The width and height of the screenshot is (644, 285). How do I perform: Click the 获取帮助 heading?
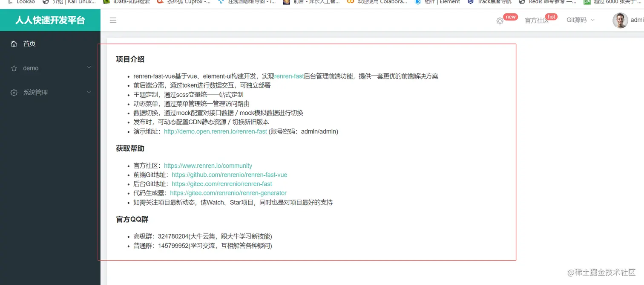130,148
